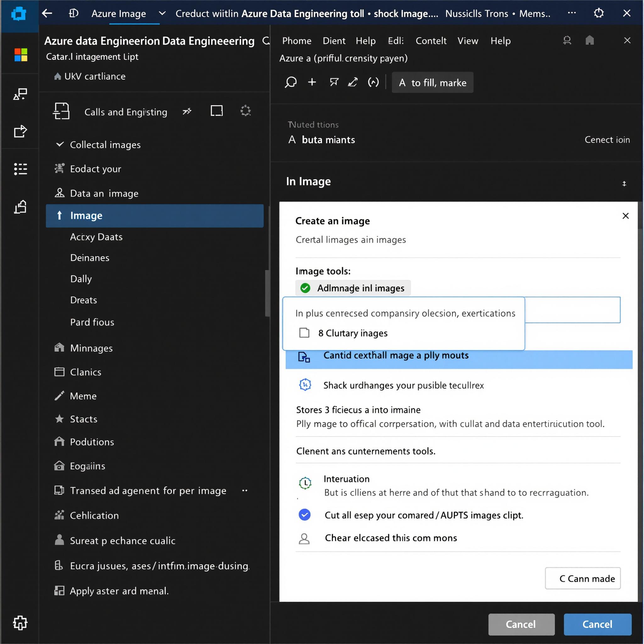Screen dimensions: 644x644
Task: Click the home icon near Help menu
Action: click(589, 40)
